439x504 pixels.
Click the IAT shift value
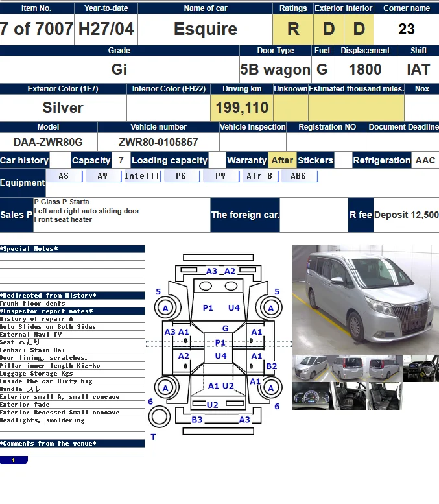tap(418, 69)
